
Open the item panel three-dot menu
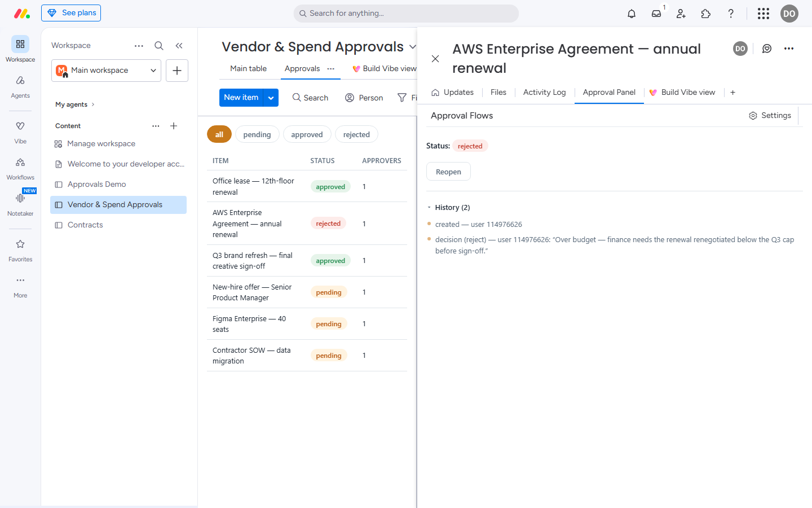click(789, 49)
